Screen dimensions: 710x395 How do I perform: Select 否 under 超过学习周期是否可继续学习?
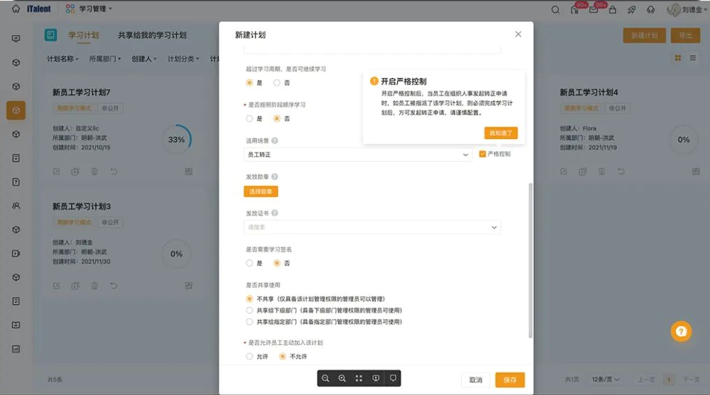coord(277,82)
